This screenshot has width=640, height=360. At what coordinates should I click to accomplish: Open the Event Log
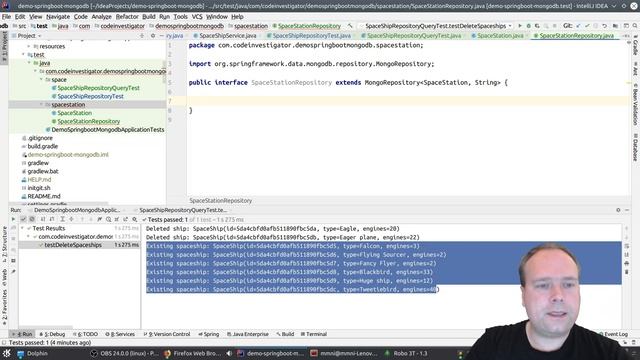coord(613,334)
